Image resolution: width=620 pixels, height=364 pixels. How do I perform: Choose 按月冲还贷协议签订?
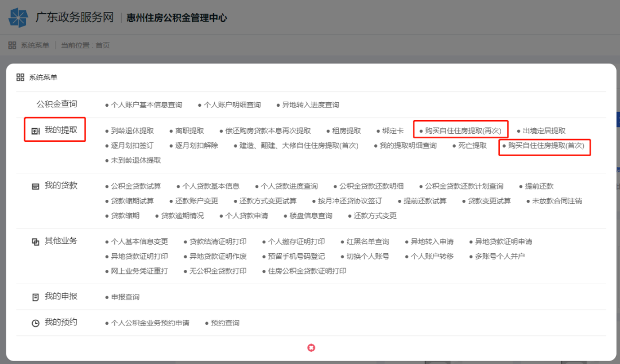click(x=350, y=201)
